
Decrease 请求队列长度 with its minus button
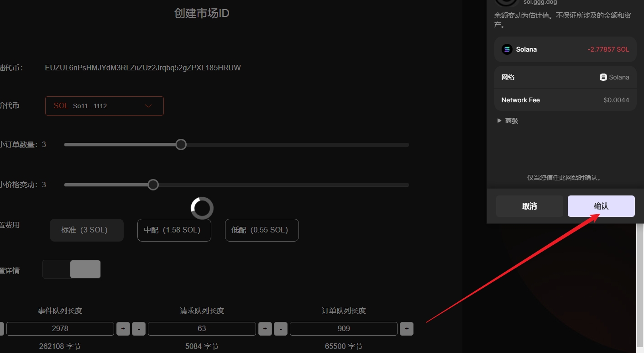tap(281, 329)
